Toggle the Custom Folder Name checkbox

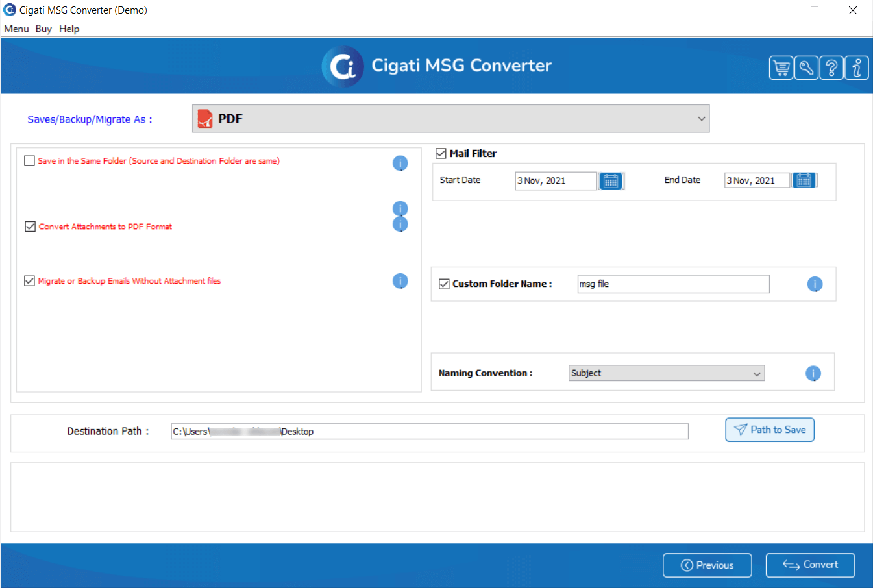(x=444, y=284)
